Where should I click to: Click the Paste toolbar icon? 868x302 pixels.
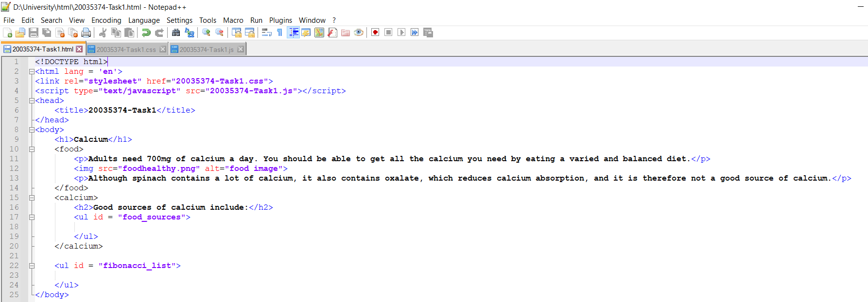pyautogui.click(x=129, y=33)
